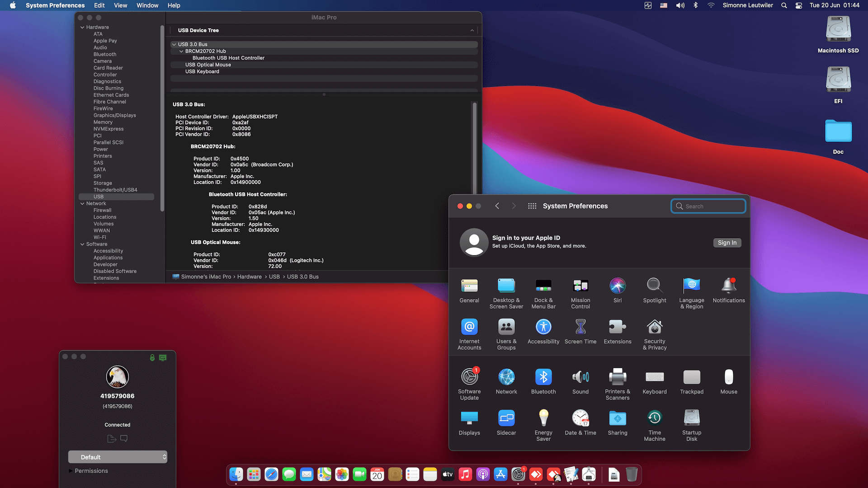Open Security & Privacy preferences

pos(655,334)
